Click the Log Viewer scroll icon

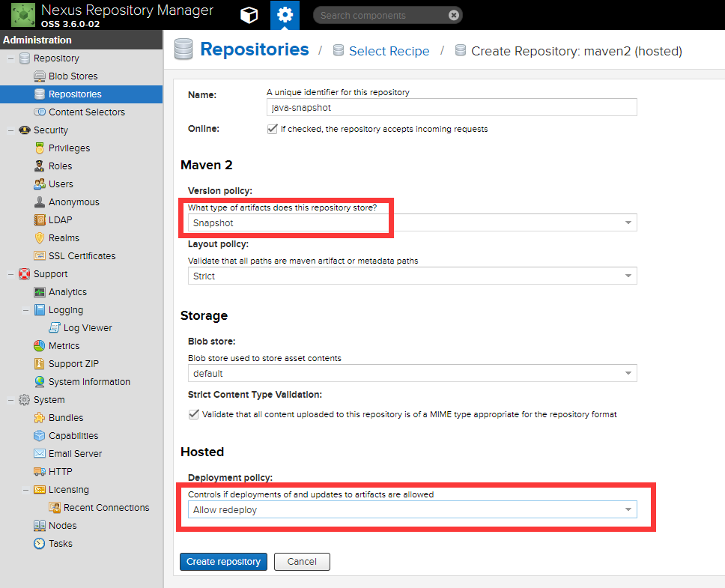(55, 328)
